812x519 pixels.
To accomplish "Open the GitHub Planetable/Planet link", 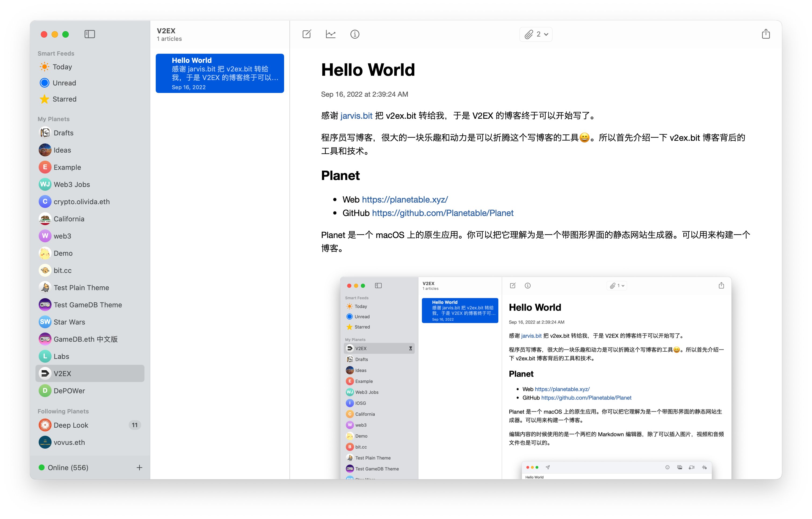I will (x=443, y=213).
